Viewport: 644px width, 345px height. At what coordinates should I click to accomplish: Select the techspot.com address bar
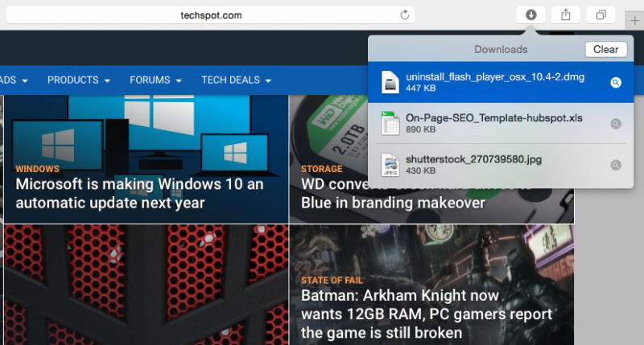(x=210, y=15)
